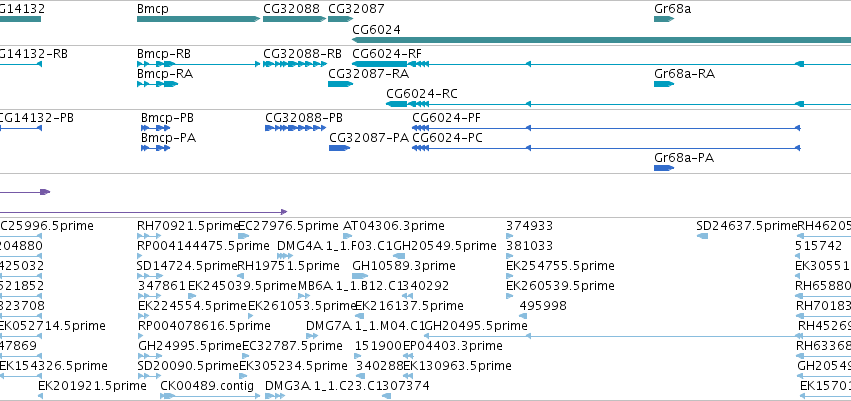The image size is (851, 401).
Task: Select the CG6024-RC transcript label
Action: pos(422,94)
